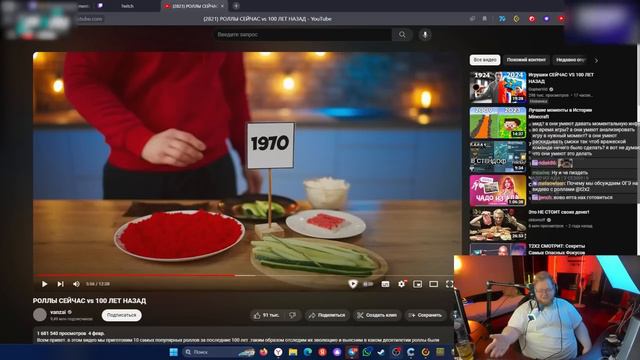The height and width of the screenshot is (360, 640).
Task: Click the Подписаться subscribe button
Action: [122, 315]
